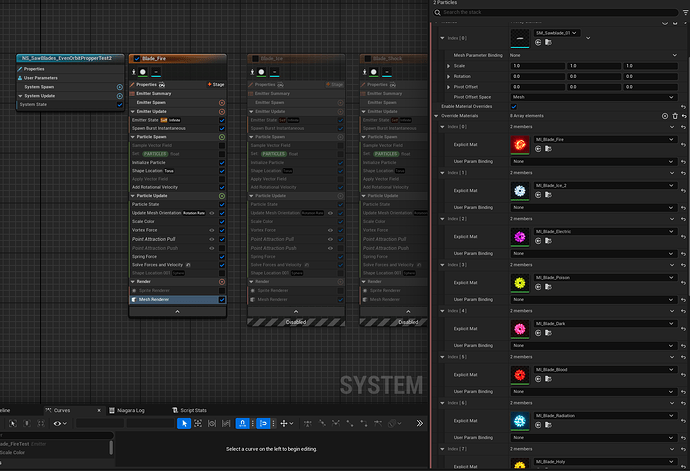The image size is (690, 471).
Task: Enable the Blade_Shock emitter checkbox
Action: [x=367, y=59]
